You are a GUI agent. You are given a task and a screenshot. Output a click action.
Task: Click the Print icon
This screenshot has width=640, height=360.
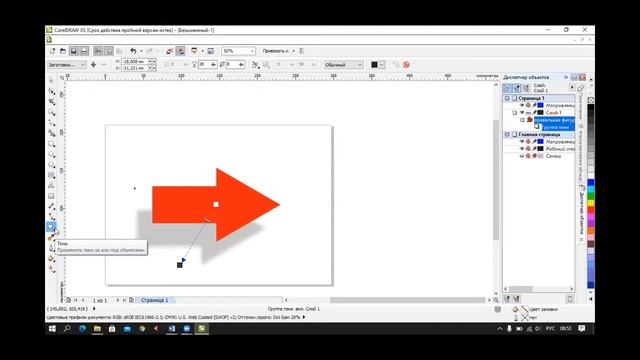84,51
